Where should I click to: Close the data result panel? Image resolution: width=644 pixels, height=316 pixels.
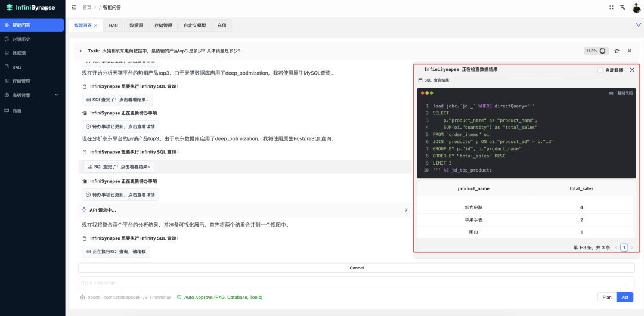(632, 70)
